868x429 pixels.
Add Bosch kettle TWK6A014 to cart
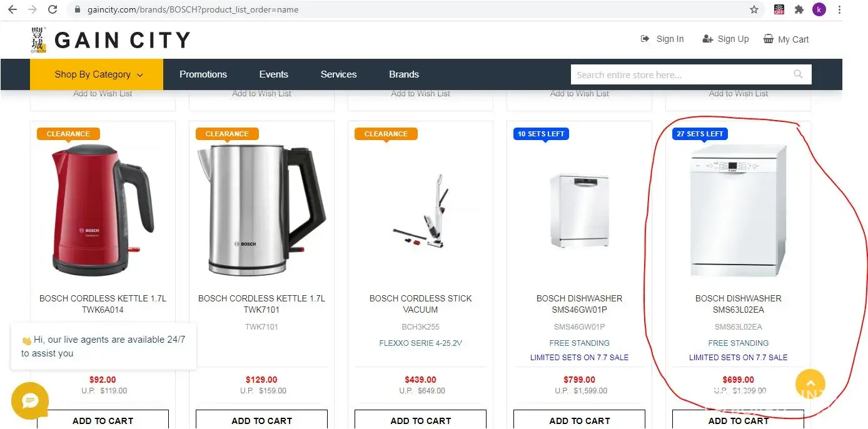coord(103,420)
